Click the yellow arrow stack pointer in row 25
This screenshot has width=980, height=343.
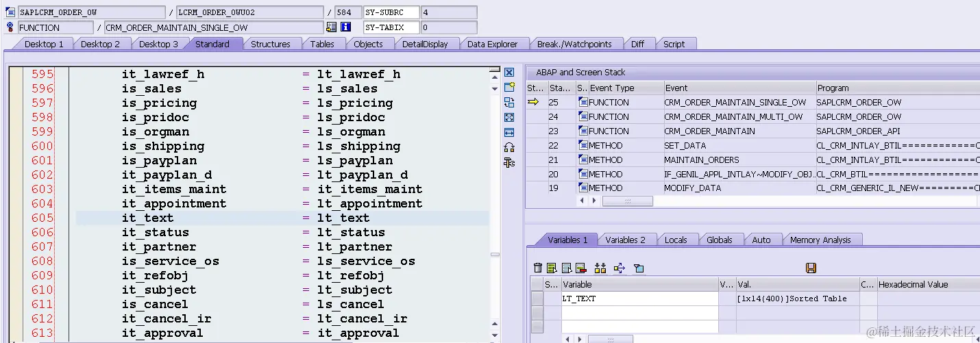(x=533, y=102)
